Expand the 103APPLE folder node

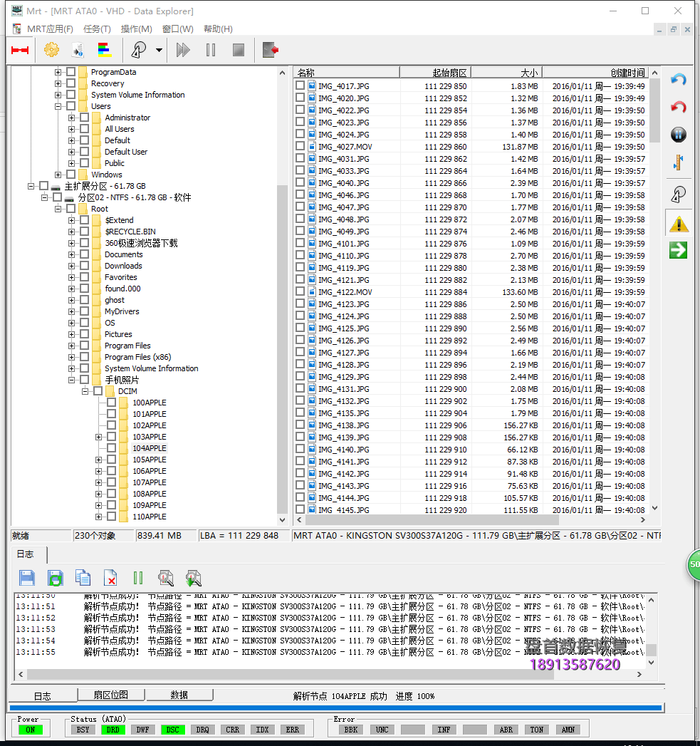[x=98, y=437]
